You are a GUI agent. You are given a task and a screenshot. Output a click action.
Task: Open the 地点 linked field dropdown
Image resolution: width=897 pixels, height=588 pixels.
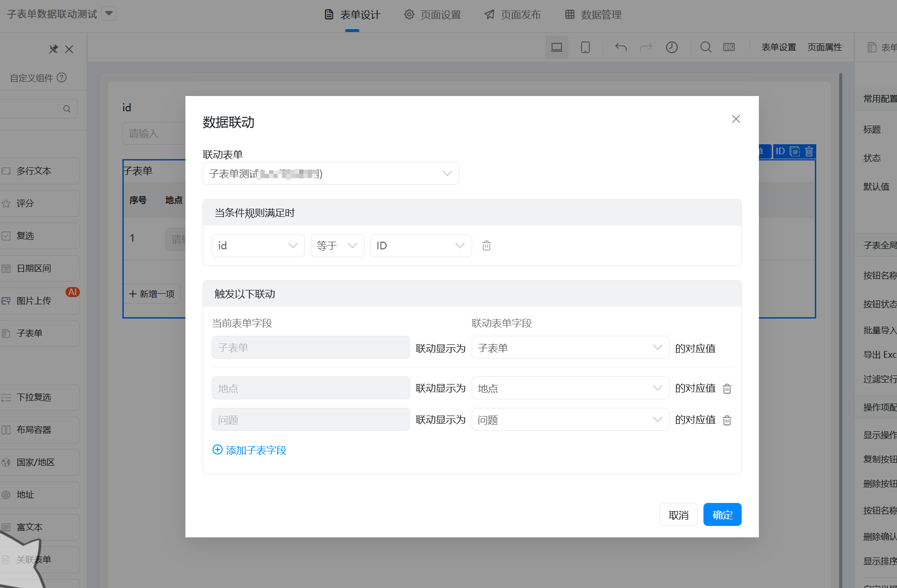(x=570, y=388)
